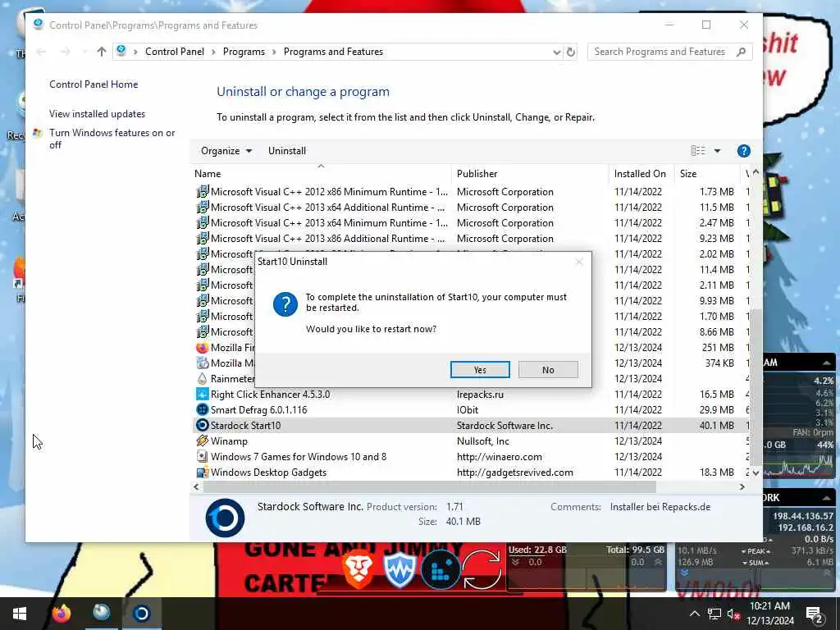840x630 pixels.
Task: Open the blue shield dock icon
Action: pyautogui.click(x=399, y=570)
